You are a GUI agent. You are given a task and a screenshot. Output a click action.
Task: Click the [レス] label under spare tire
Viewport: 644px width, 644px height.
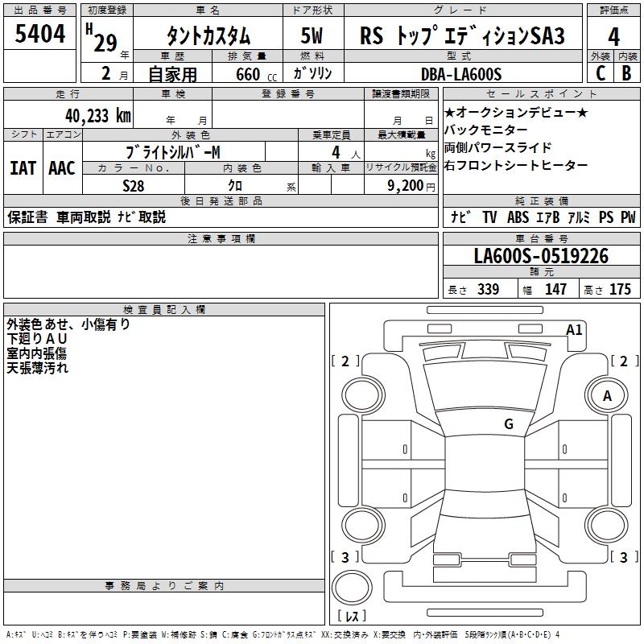coord(352,616)
